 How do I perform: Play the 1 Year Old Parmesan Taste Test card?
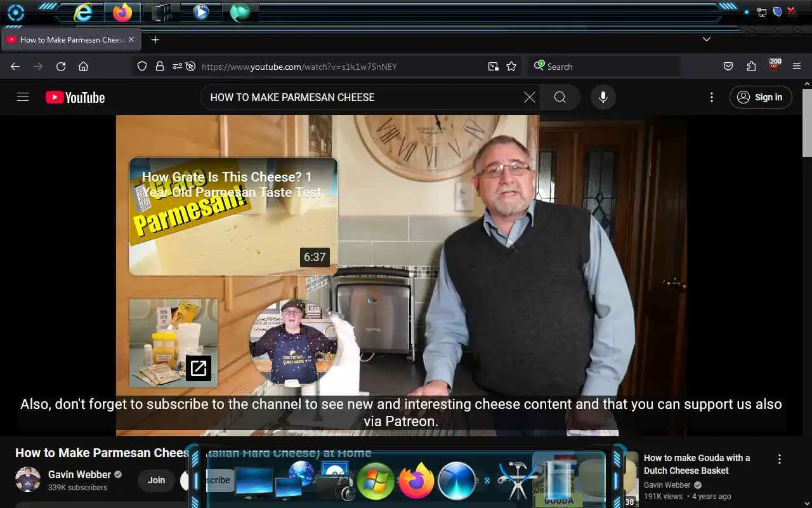(x=233, y=216)
